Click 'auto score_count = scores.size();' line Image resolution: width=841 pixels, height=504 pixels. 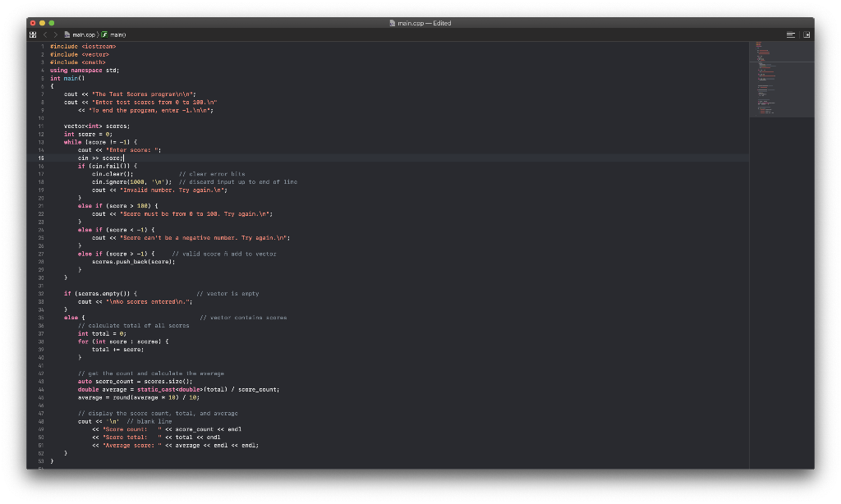(136, 382)
